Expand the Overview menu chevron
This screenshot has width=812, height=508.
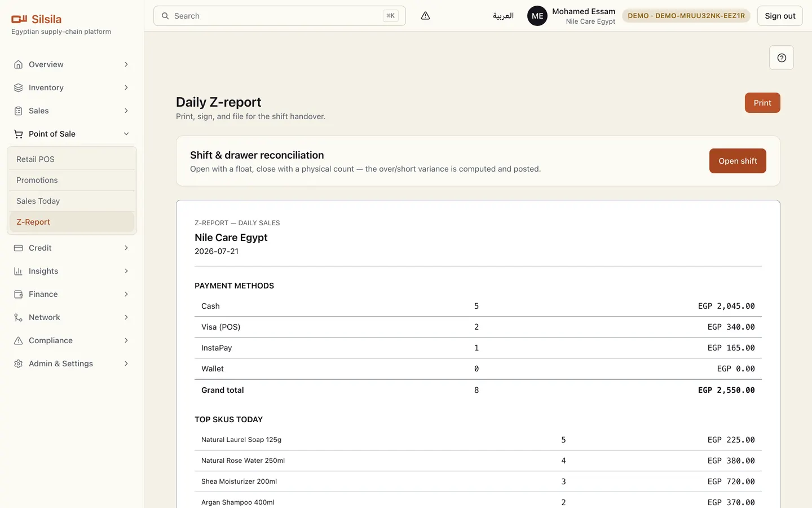126,64
